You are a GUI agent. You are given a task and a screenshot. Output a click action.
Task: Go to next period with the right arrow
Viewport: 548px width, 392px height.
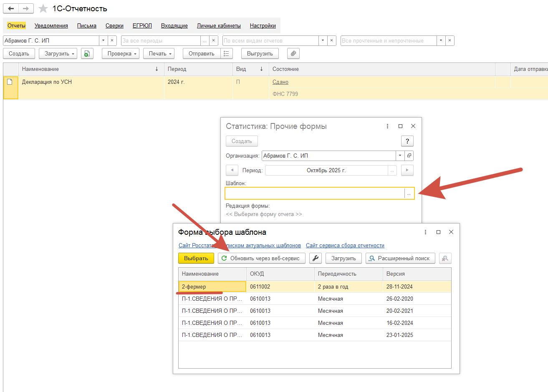(407, 170)
